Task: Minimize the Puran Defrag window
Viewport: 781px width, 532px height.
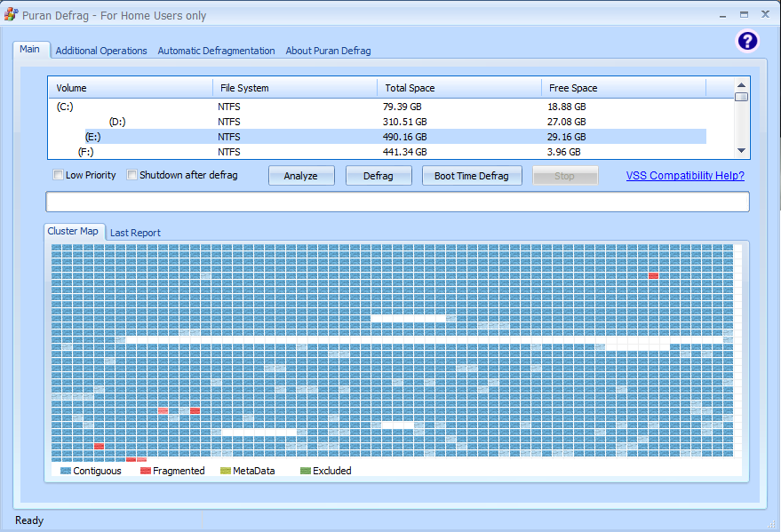Action: pyautogui.click(x=722, y=15)
